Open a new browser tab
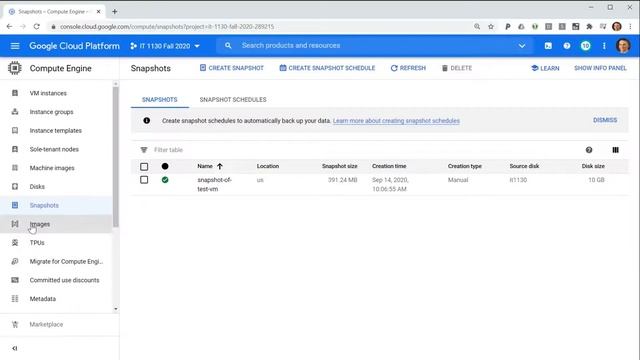This screenshot has height=360, width=640. pos(115,11)
